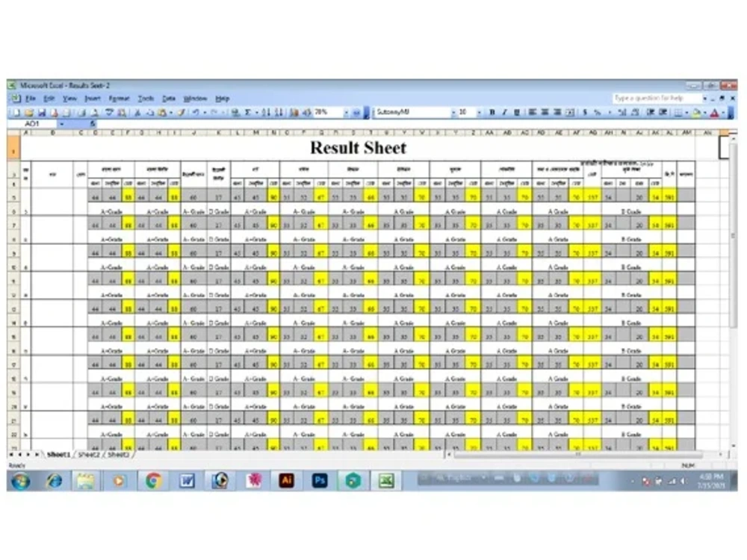Switch to the Sheet2 tab
Image resolution: width=747 pixels, height=560 pixels.
pos(90,455)
